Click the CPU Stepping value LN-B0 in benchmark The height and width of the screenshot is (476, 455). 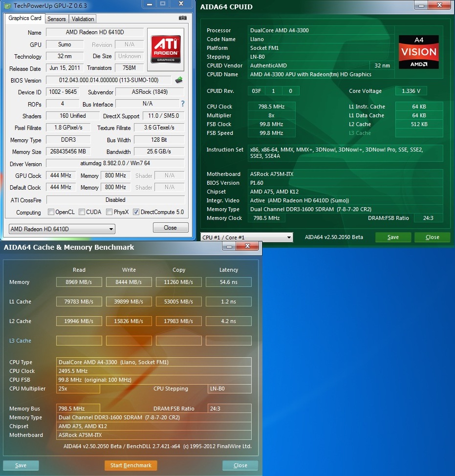230,389
